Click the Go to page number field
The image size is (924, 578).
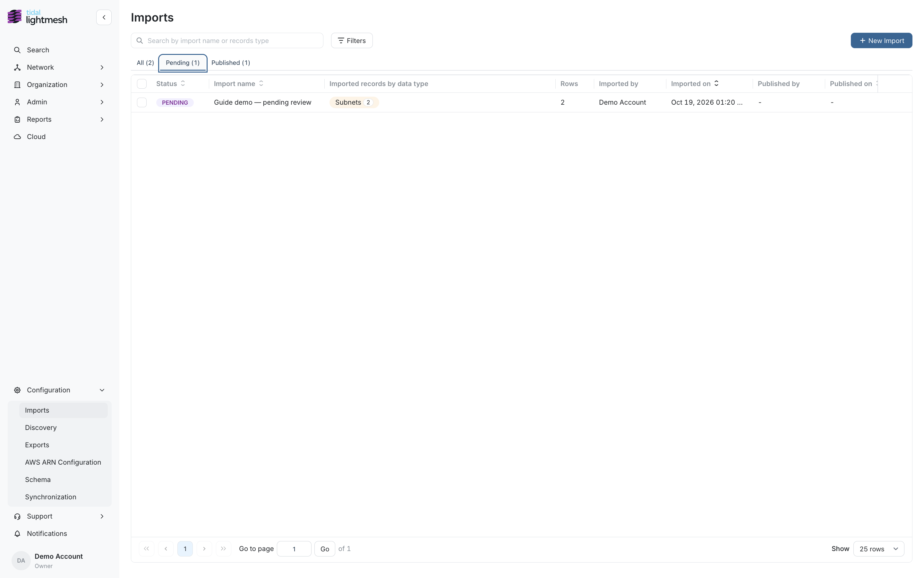[294, 548]
